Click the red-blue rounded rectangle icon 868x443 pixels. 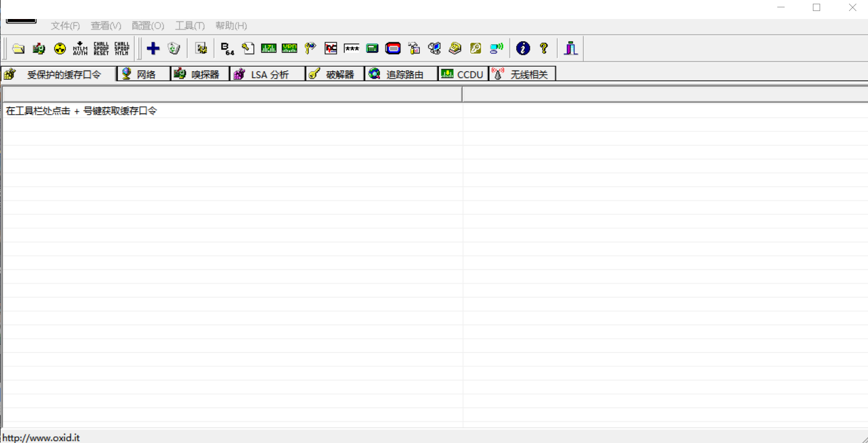pos(393,48)
